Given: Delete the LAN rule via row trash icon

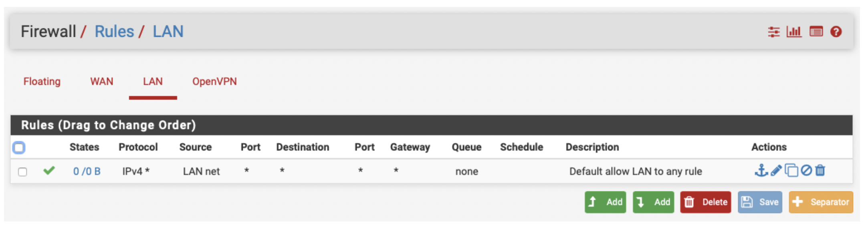Looking at the screenshot, I should [x=820, y=171].
